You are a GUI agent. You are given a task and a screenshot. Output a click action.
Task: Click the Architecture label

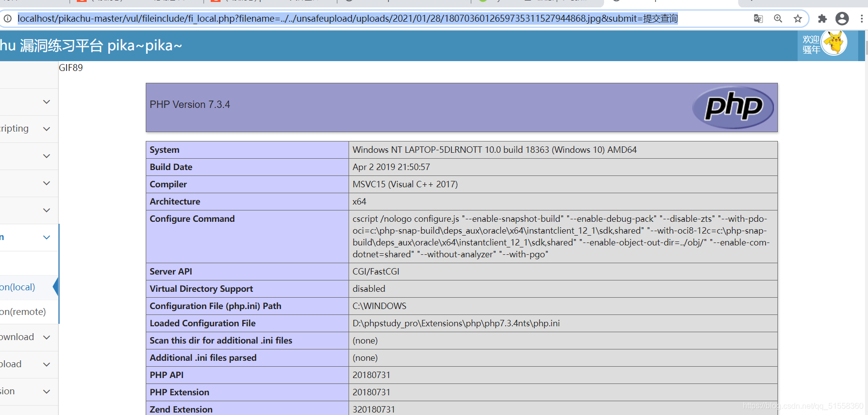[x=175, y=202]
